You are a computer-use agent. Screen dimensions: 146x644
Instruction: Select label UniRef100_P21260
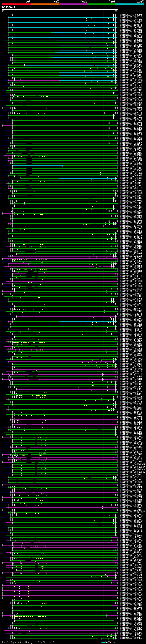pyautogui.click(x=131, y=173)
